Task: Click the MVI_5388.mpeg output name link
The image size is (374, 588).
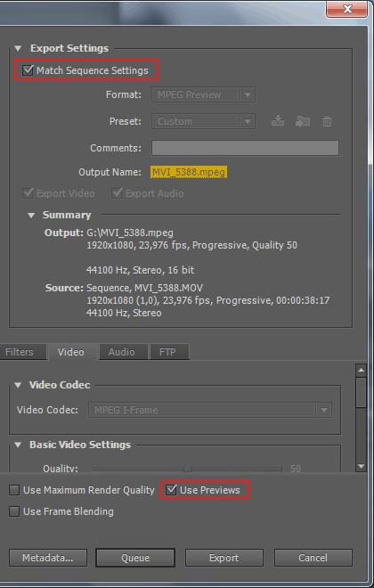Action: coord(189,172)
